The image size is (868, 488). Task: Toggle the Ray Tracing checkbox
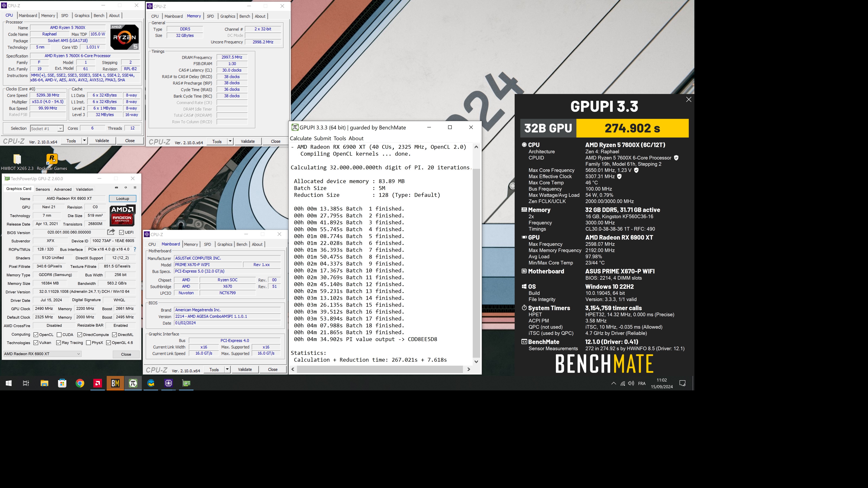click(59, 343)
